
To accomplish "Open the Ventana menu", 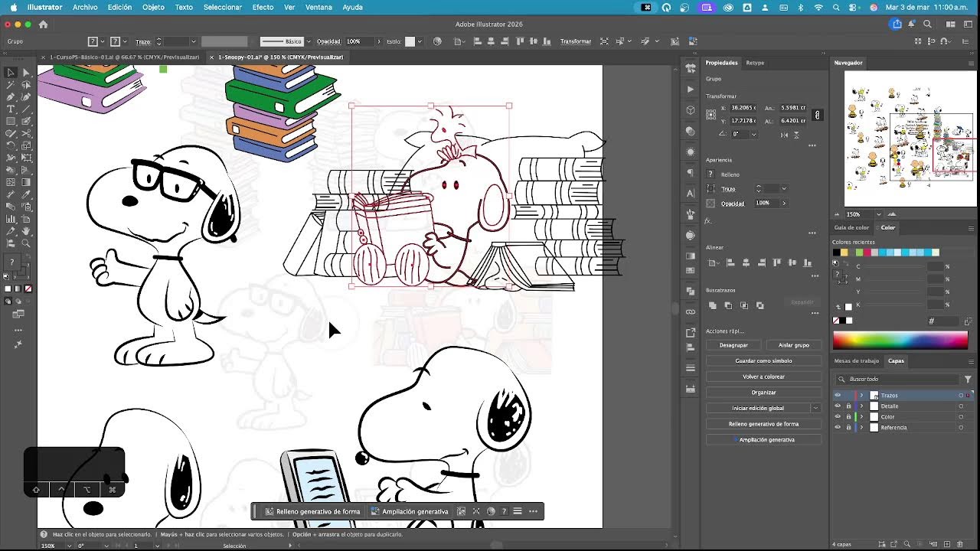I will pyautogui.click(x=318, y=7).
